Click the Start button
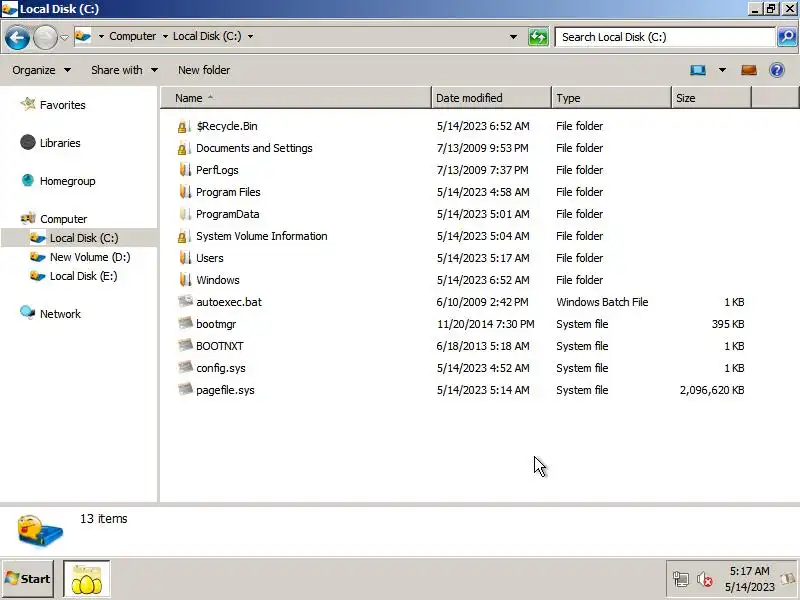This screenshot has width=800, height=600. 28,579
